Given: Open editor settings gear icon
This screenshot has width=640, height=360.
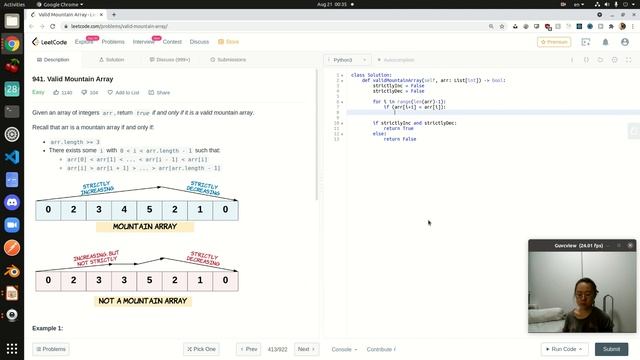Looking at the screenshot, I should coord(614,60).
